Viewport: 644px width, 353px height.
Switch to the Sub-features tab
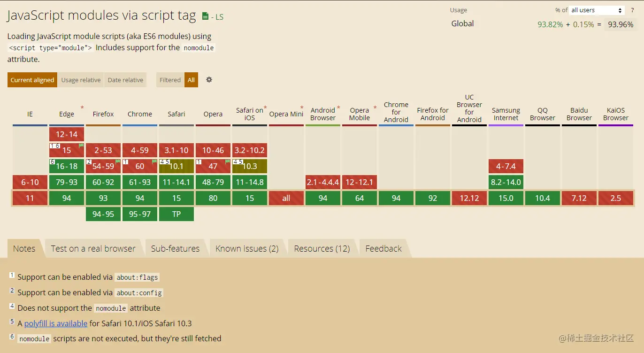[175, 249]
